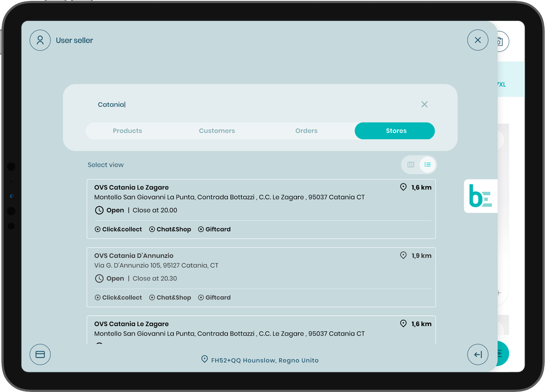The image size is (545, 392).
Task: Clear the Catania search text
Action: pos(424,104)
